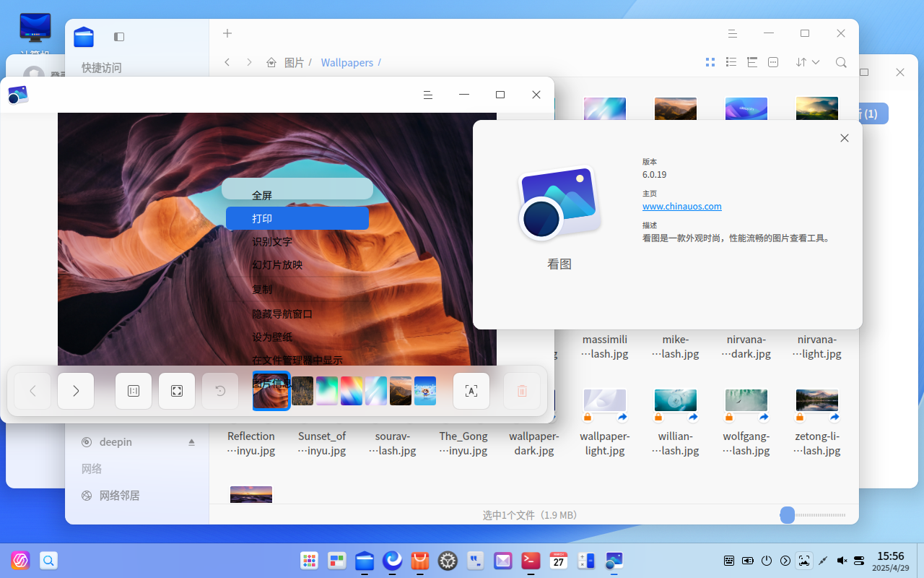Click the power icon in system tray
The image size is (924, 578).
pyautogui.click(x=767, y=560)
